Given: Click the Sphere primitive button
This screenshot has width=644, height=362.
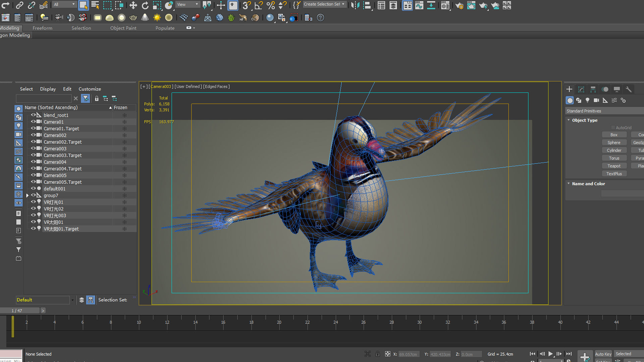Looking at the screenshot, I should pyautogui.click(x=614, y=142).
